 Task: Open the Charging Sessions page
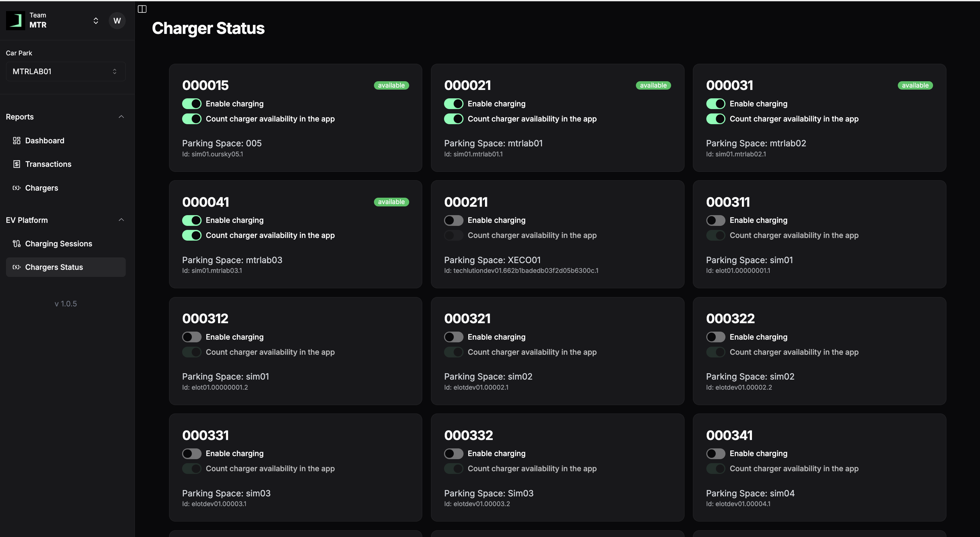58,244
